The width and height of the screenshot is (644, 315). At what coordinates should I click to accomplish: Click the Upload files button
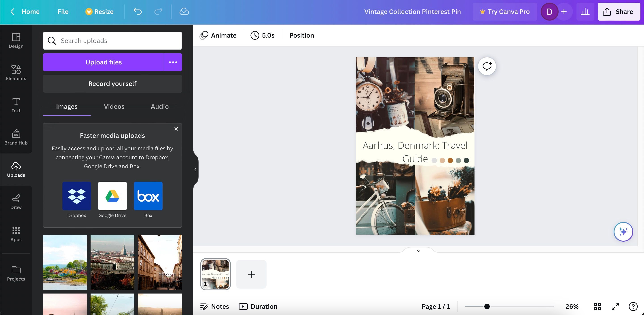pos(104,62)
